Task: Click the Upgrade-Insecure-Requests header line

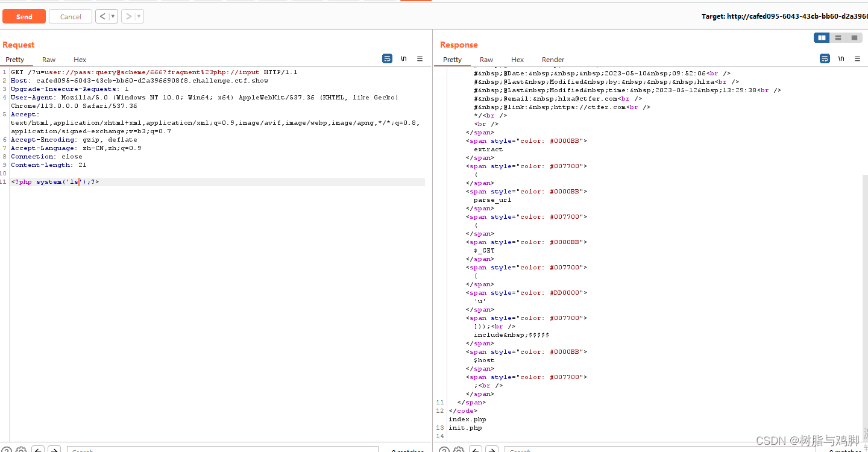Action: click(x=70, y=89)
